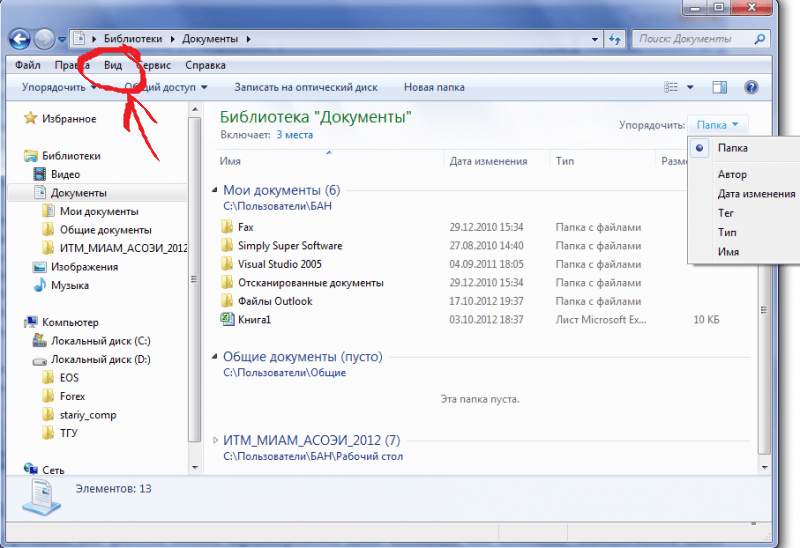The image size is (800, 548).
Task: Click the Back navigation arrow button
Action: (19, 39)
